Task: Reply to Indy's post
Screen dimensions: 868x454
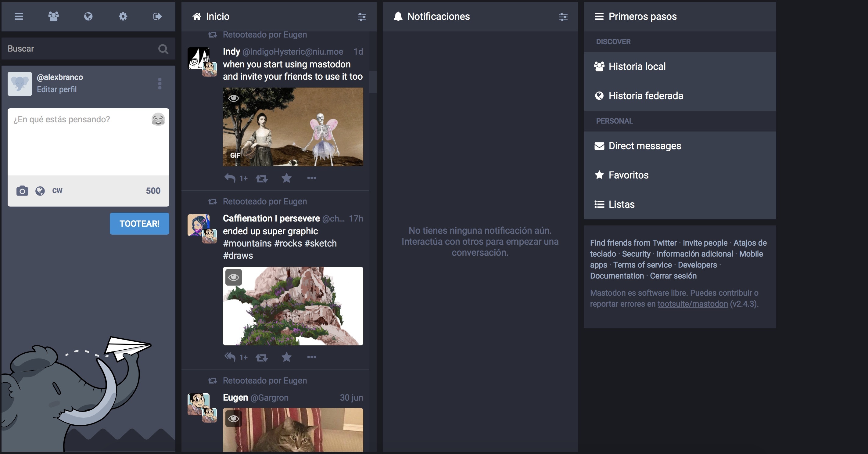Action: pos(230,178)
